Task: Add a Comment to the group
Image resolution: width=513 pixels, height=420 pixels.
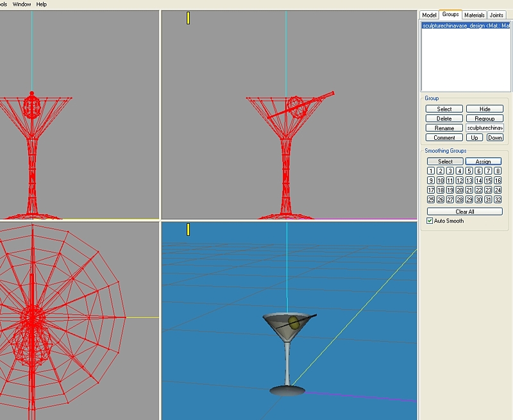Action: [444, 138]
